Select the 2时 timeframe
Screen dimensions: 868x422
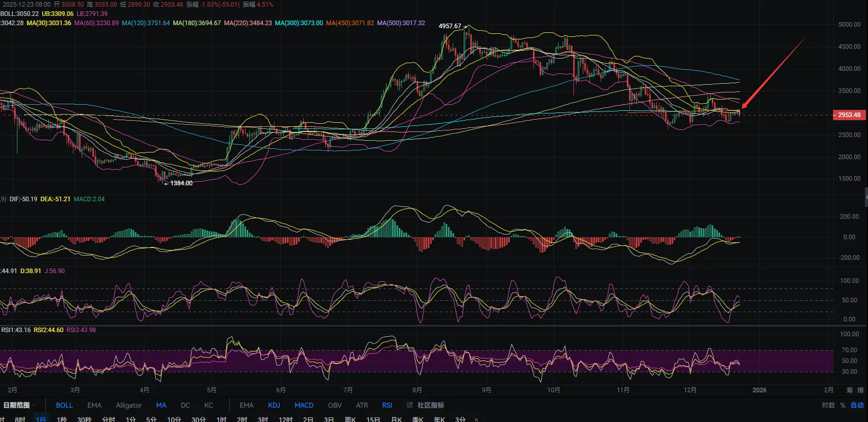tap(242, 419)
